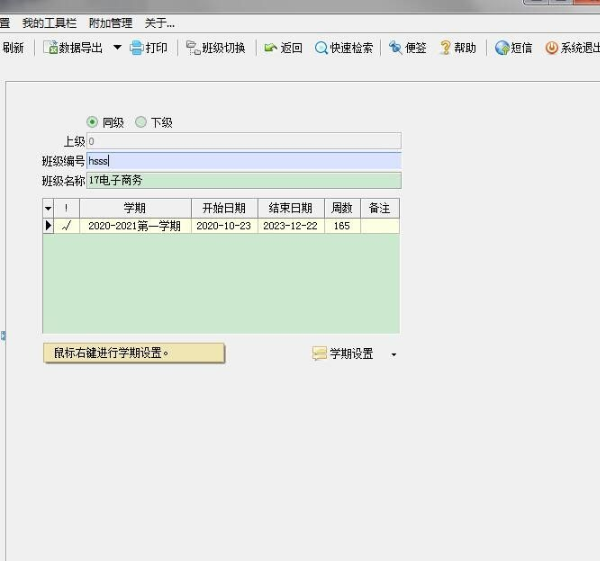Click the 返回 return icon
This screenshot has height=561, width=600.
(271, 48)
